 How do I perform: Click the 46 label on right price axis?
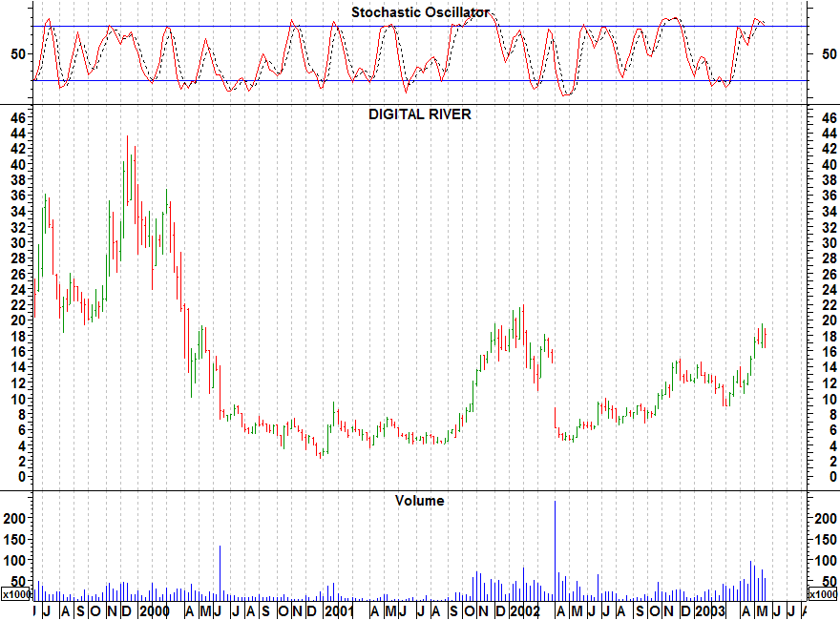point(829,117)
